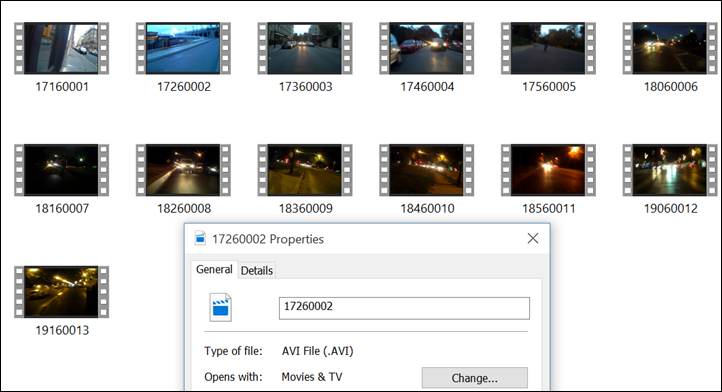Close the 17260002 Properties dialog
Image resolution: width=722 pixels, height=392 pixels.
[533, 238]
